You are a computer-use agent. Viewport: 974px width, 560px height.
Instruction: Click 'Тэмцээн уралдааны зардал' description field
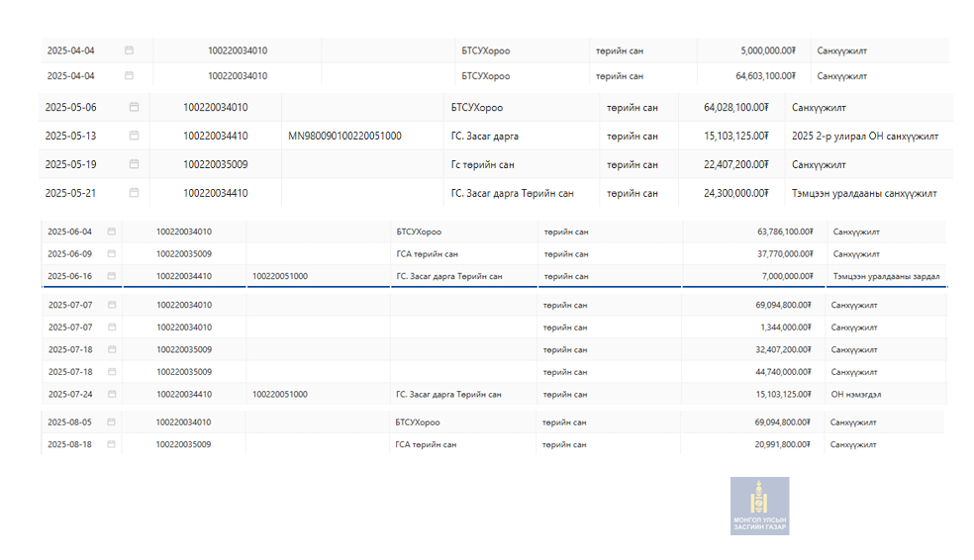coord(885,276)
